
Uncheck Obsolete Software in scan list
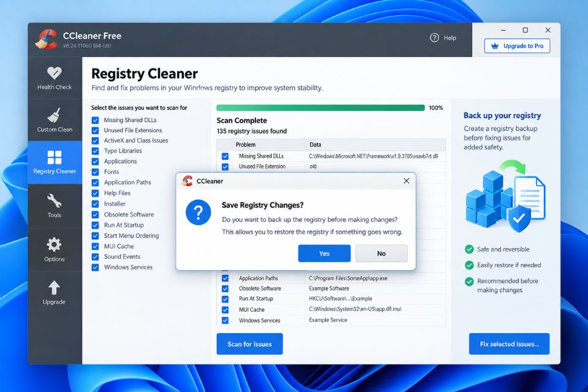coord(96,214)
